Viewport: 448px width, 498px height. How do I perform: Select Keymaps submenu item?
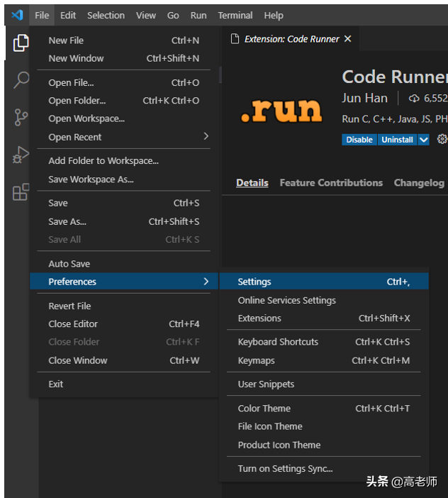click(x=324, y=360)
